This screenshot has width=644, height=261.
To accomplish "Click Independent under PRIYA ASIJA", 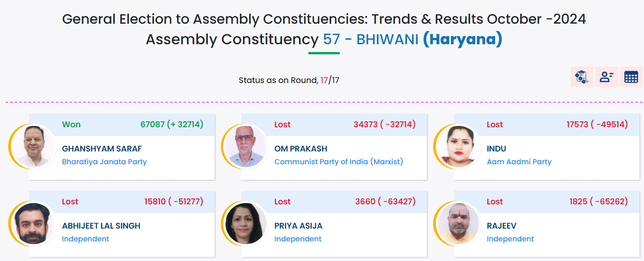I will [x=298, y=239].
